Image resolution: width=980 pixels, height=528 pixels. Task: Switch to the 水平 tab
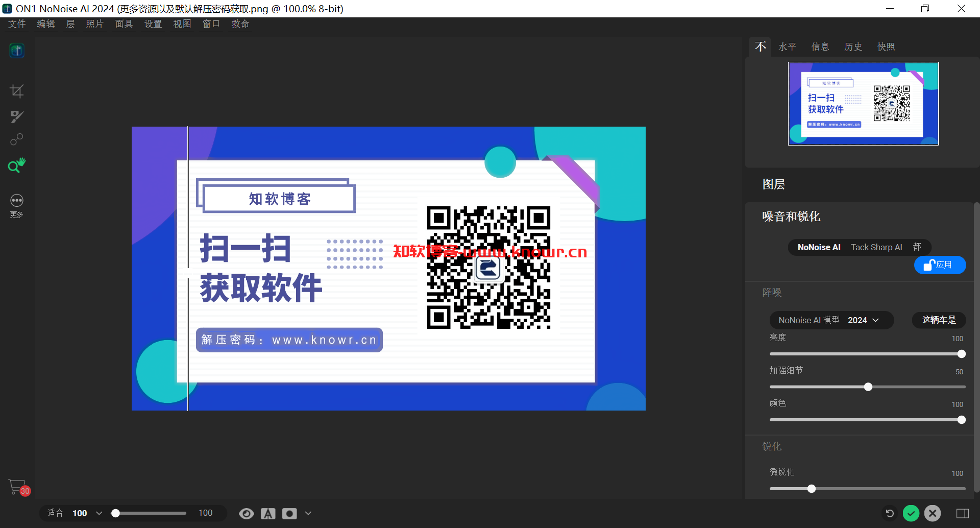(787, 46)
